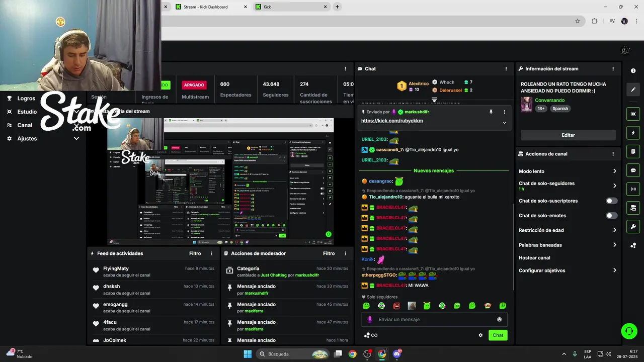The height and width of the screenshot is (362, 644).
Task: Toggle Chat de solo-suscriptores switch
Action: tap(611, 201)
